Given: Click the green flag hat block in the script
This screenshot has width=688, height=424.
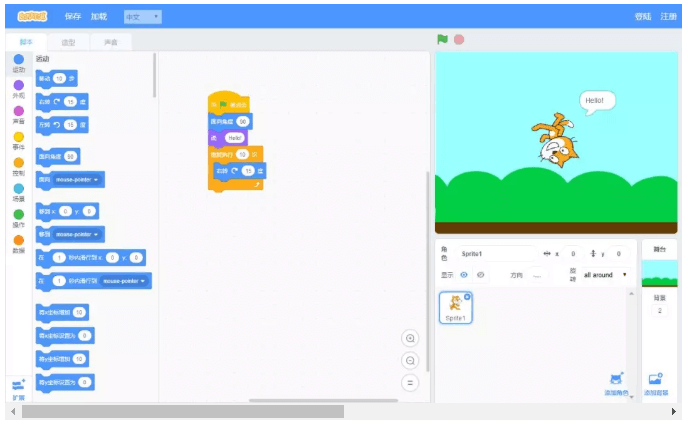Looking at the screenshot, I should click(x=229, y=102).
